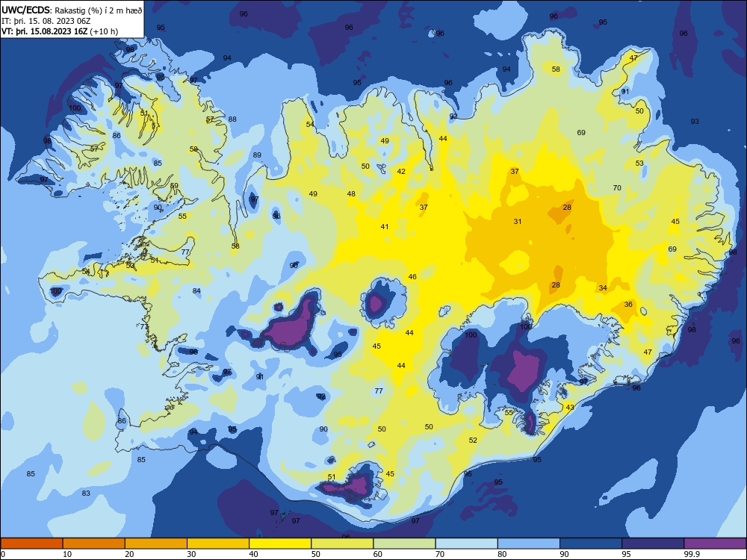
Task: Click the humidity value "88" on the map
Action: click(x=232, y=119)
